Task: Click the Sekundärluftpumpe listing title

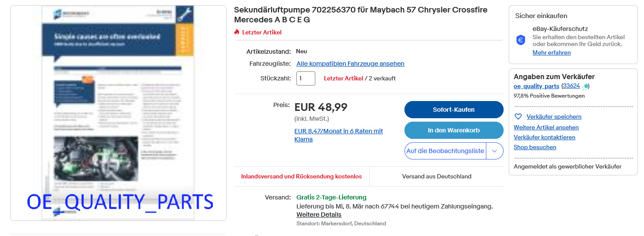Action: point(361,15)
